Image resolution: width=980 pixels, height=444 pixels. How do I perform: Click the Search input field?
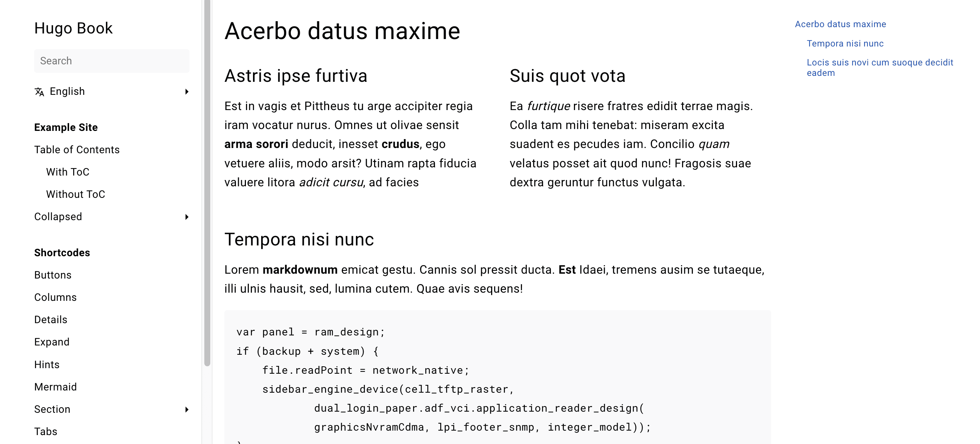[x=111, y=61]
